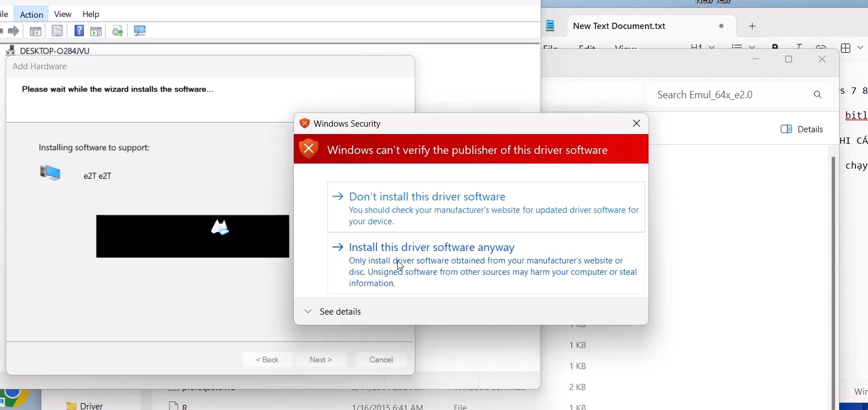Screen dimensions: 868x410
Task: Click Show/Hide Console Tree toolbar icon
Action: [x=35, y=31]
